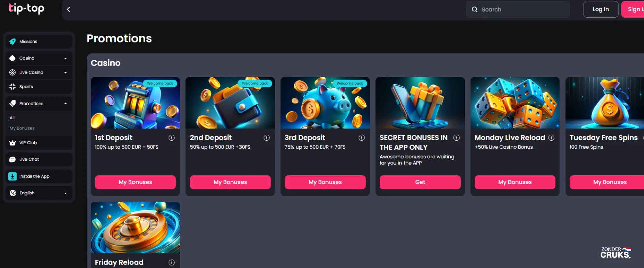This screenshot has height=268, width=644.
Task: Collapse the Promotions section in sidebar
Action: click(x=66, y=103)
